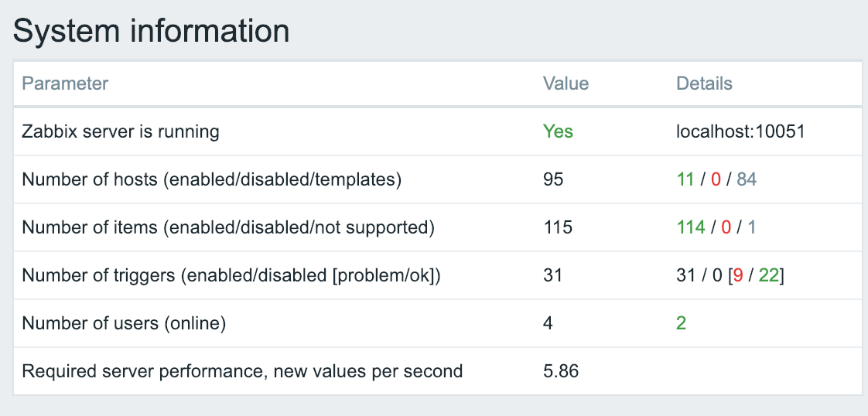The width and height of the screenshot is (868, 416).
Task: Select the Value column header
Action: coord(566,84)
